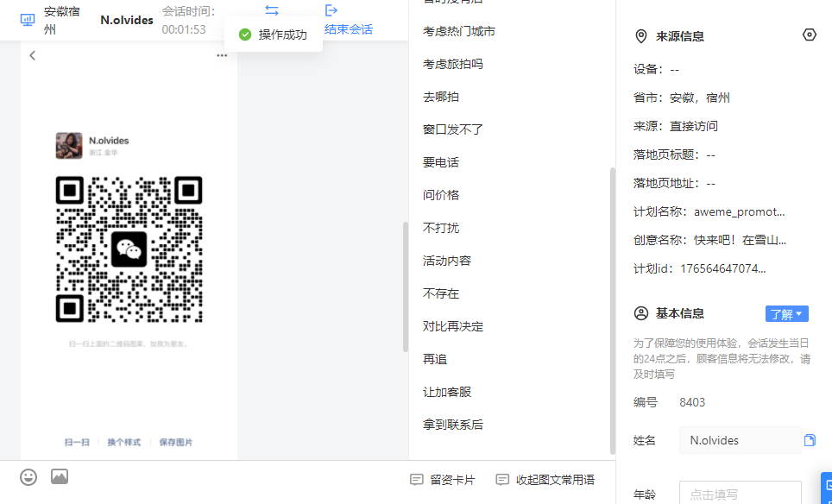Click the 姓名 field containing N.olvides

(741, 440)
